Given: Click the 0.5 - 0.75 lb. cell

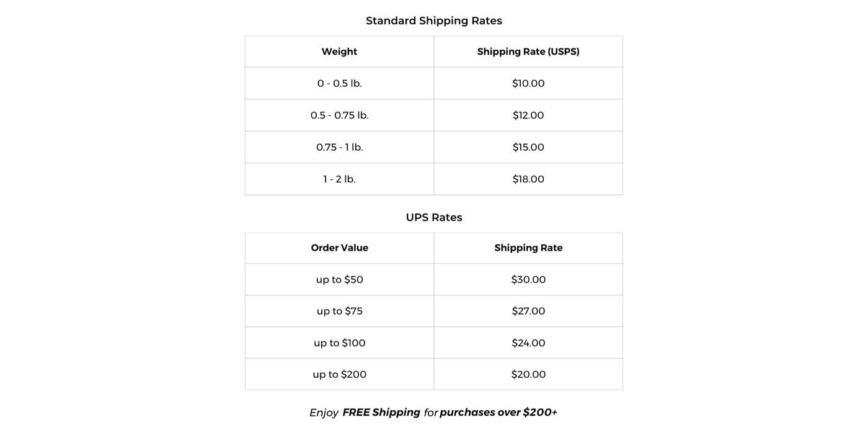Looking at the screenshot, I should pyautogui.click(x=339, y=115).
